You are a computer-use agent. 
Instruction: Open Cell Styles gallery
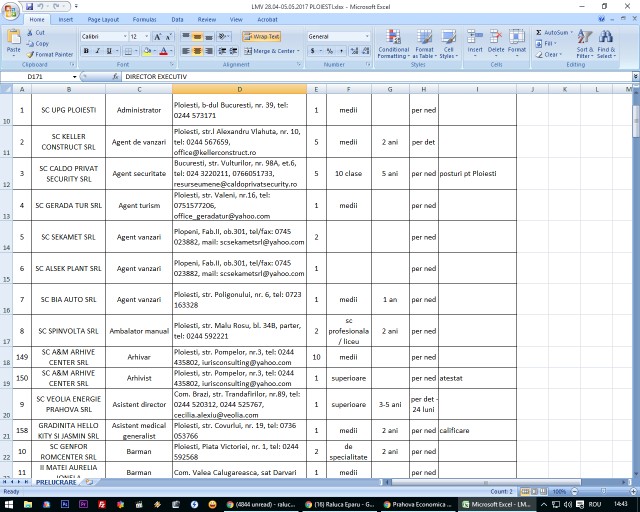click(x=449, y=44)
